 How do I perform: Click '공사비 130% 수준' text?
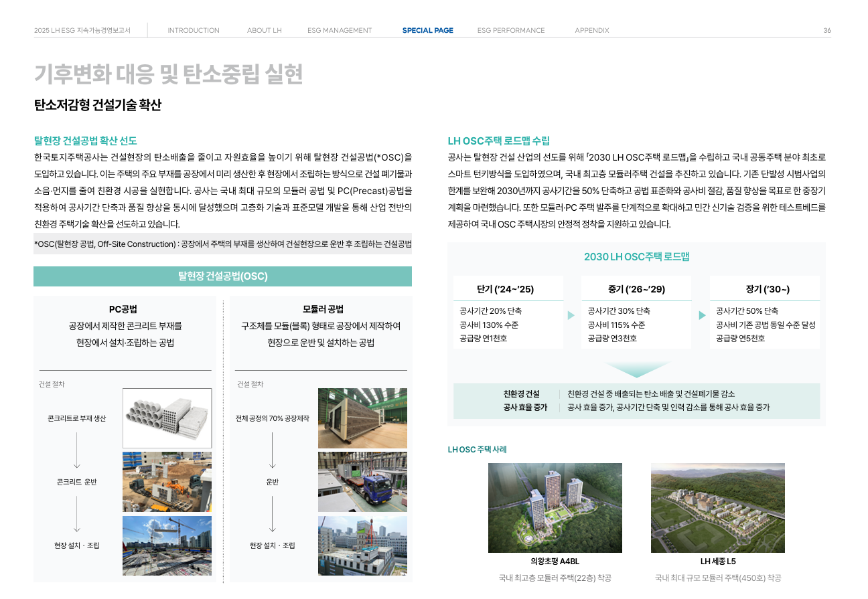click(489, 325)
